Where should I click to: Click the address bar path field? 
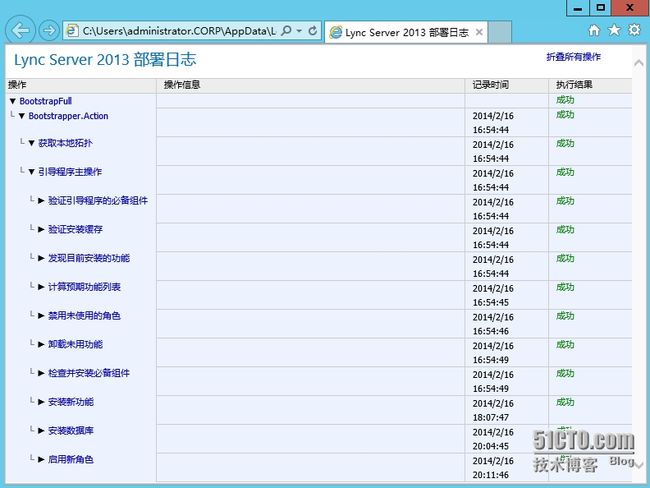point(179,31)
